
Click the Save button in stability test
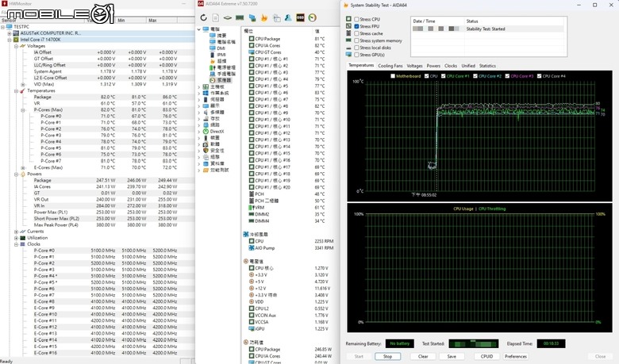pyautogui.click(x=452, y=356)
